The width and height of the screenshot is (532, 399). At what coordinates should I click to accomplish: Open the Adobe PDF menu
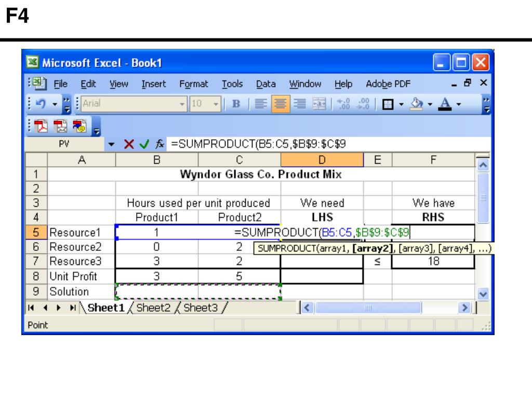coord(388,84)
